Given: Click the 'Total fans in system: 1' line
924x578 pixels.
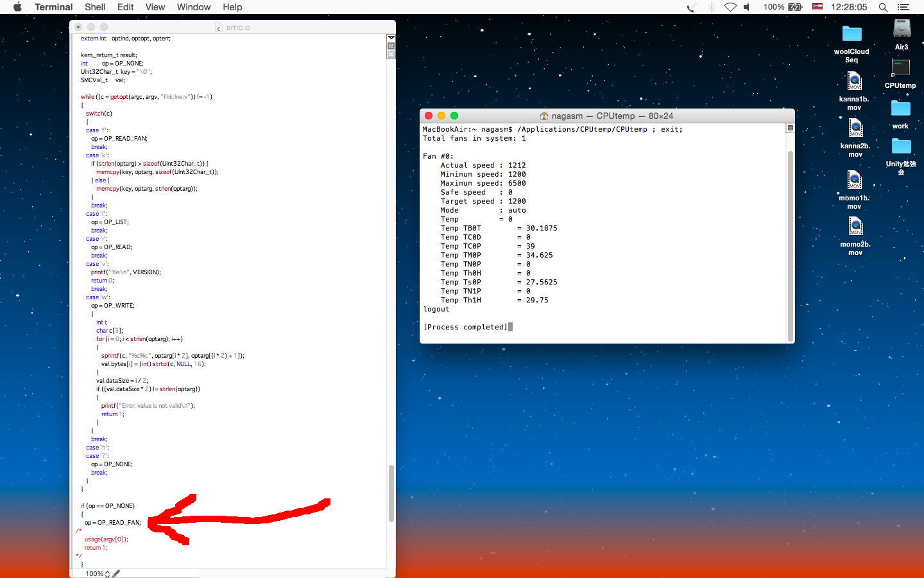Looking at the screenshot, I should 474,138.
